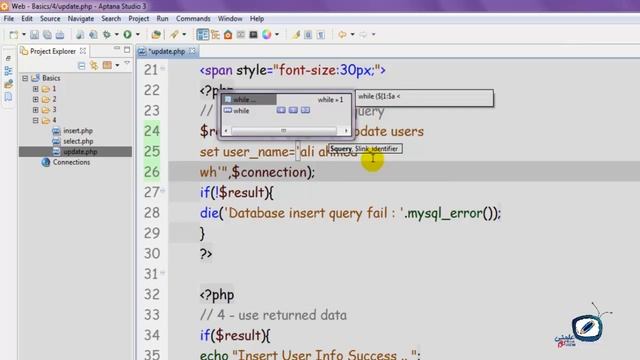Viewport: 640px width, 360px height.
Task: Click the rocket deploy toolbar icon
Action: tap(174, 35)
